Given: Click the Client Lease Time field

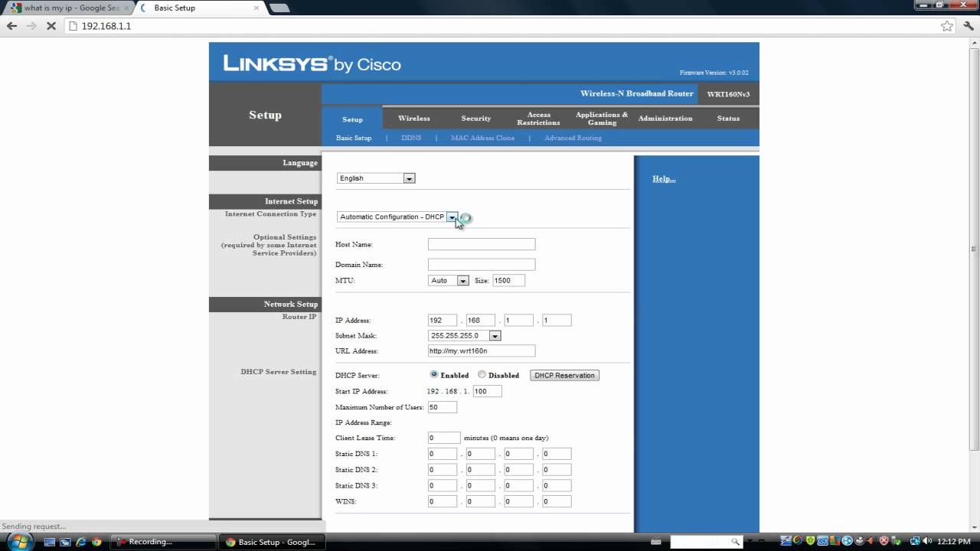Looking at the screenshot, I should tap(444, 438).
